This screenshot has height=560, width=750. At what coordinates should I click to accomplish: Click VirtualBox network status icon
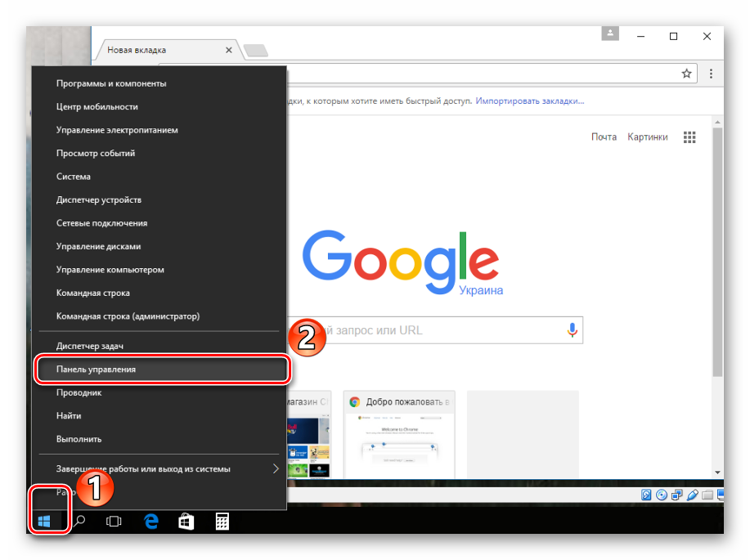[x=677, y=495]
